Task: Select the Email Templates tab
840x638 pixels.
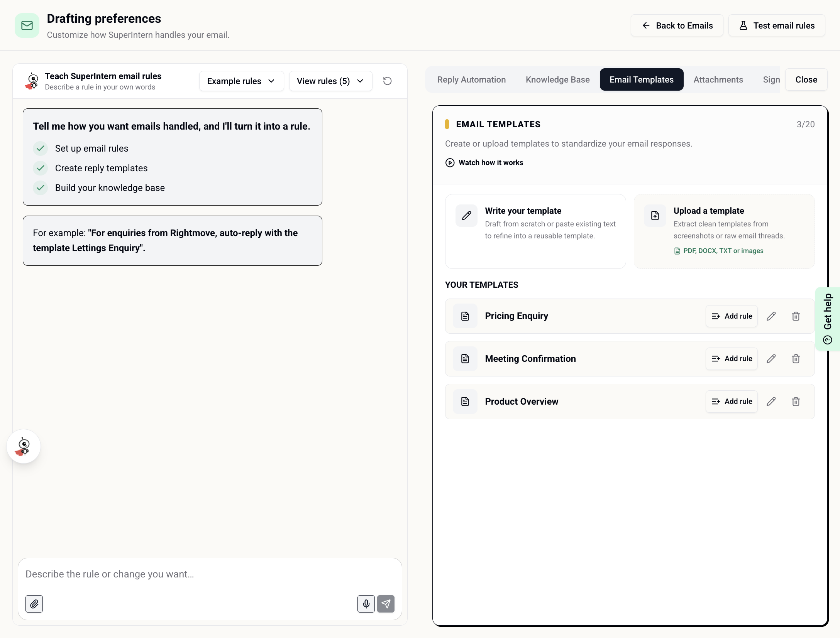Action: click(642, 79)
